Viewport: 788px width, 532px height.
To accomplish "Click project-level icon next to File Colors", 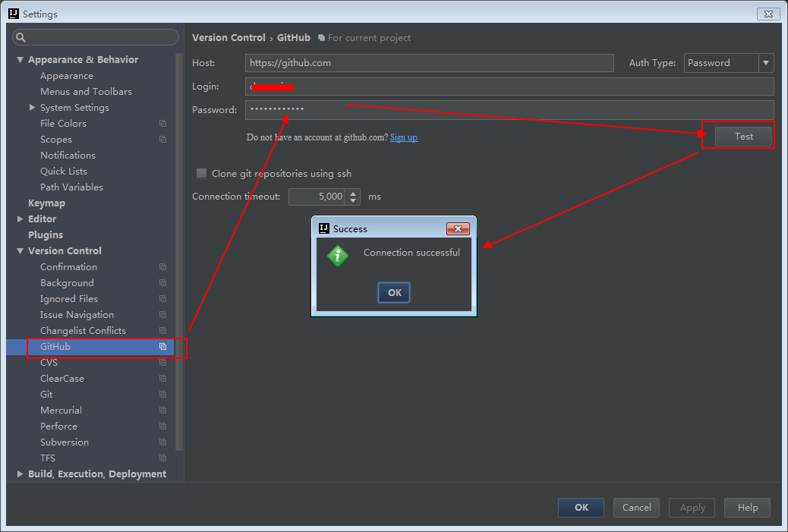I will (x=162, y=124).
